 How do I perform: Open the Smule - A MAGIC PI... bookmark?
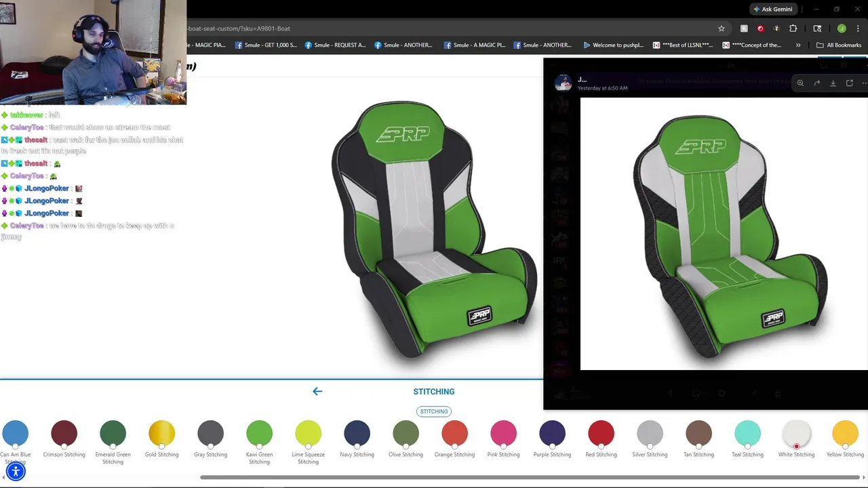(475, 45)
